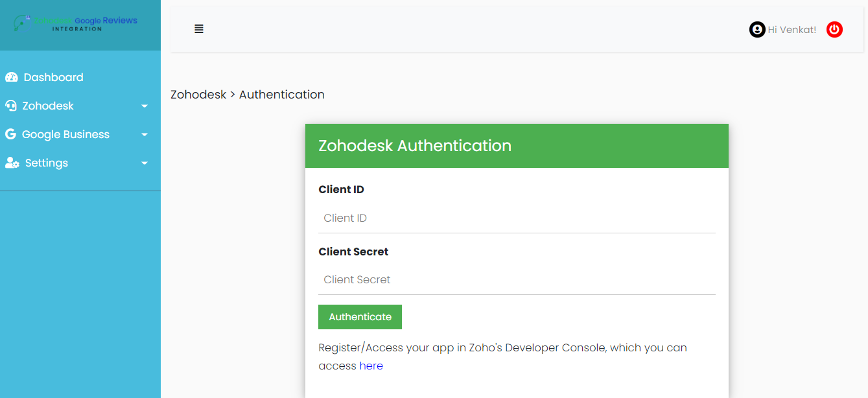Focus the Client Secret input field
Screen dimensions: 868x398
(x=517, y=280)
